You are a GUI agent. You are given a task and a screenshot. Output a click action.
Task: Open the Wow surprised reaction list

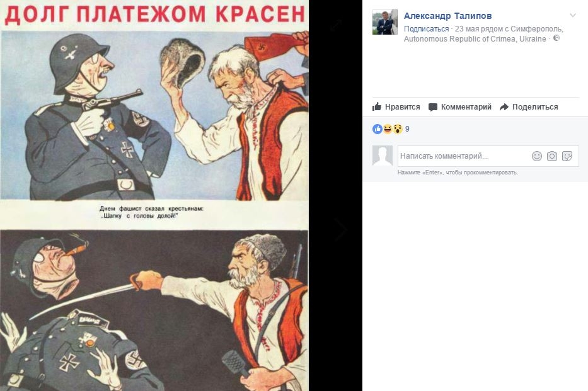tap(398, 129)
